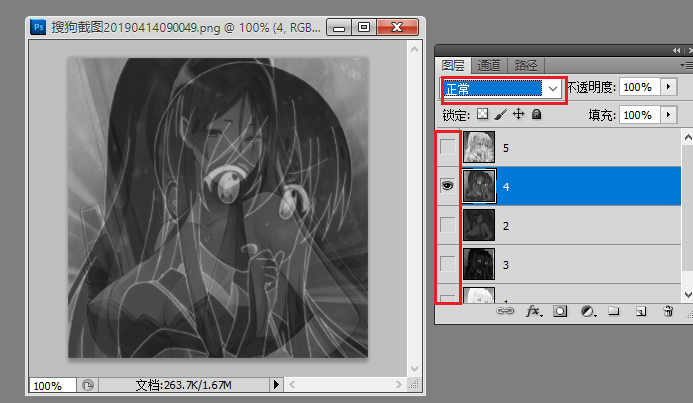Viewport: 693px width, 403px height.
Task: Open status bar info arrow menu
Action: coord(276,385)
